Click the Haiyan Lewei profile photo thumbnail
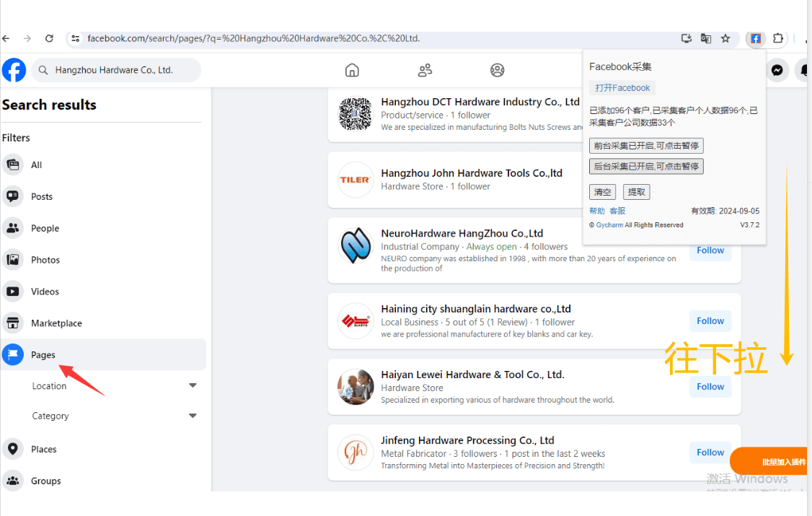This screenshot has width=812, height=516. pyautogui.click(x=356, y=387)
